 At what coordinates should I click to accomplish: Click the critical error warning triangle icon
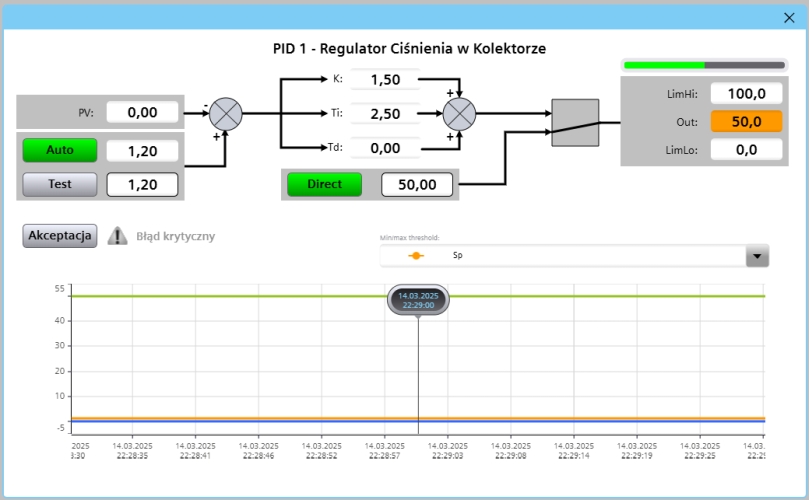tap(118, 236)
